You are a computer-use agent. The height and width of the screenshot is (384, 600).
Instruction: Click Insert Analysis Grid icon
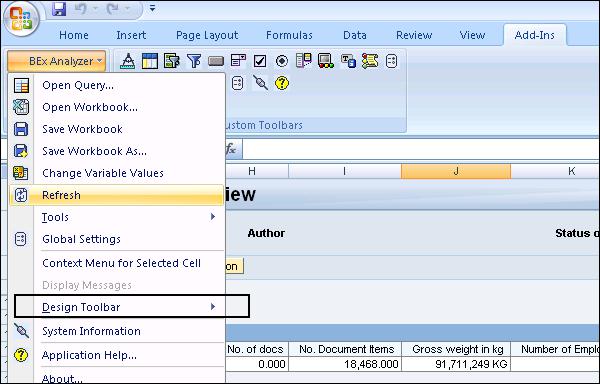click(x=150, y=61)
